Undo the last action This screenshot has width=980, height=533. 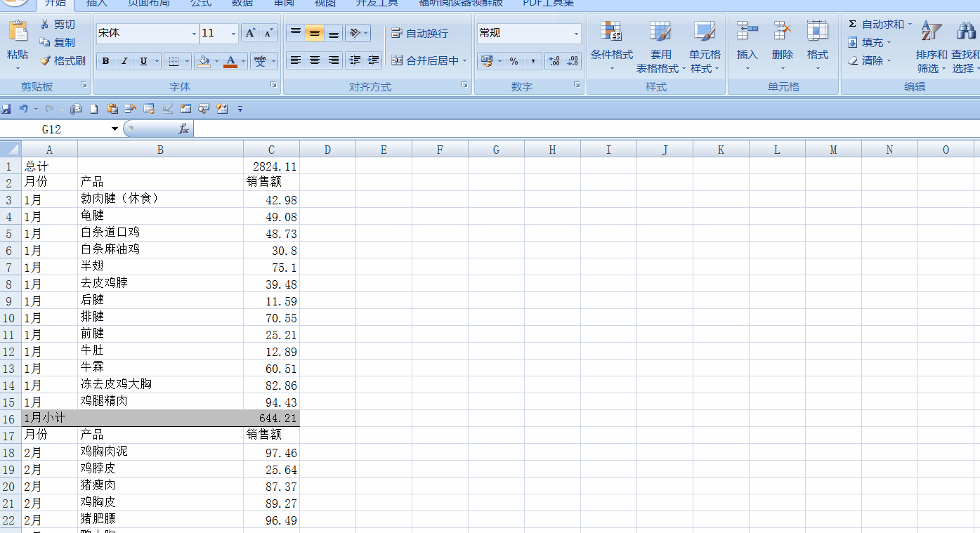click(24, 109)
